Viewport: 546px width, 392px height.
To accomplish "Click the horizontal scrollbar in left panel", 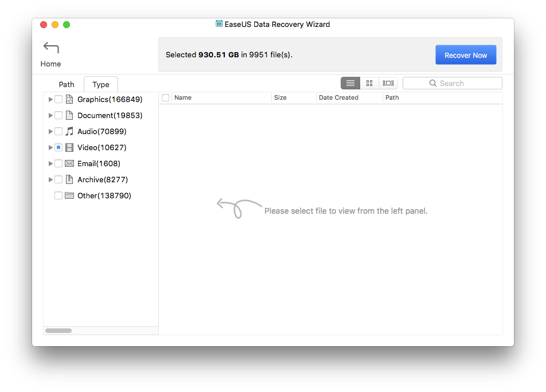I will [58, 331].
